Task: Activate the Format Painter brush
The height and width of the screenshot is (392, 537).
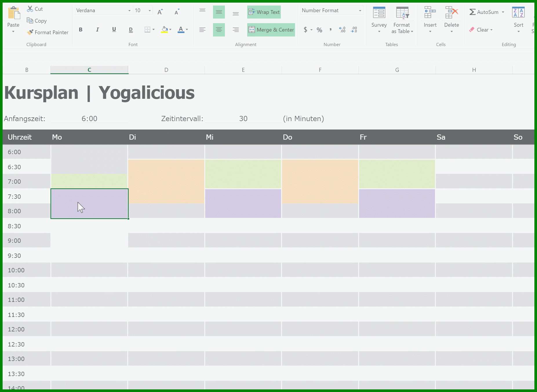Action: (48, 32)
